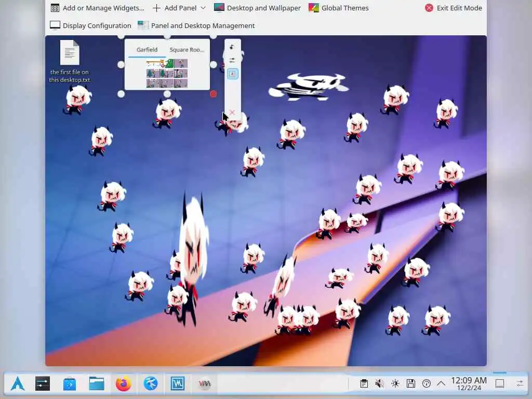Click the red corner resize handle

213,94
